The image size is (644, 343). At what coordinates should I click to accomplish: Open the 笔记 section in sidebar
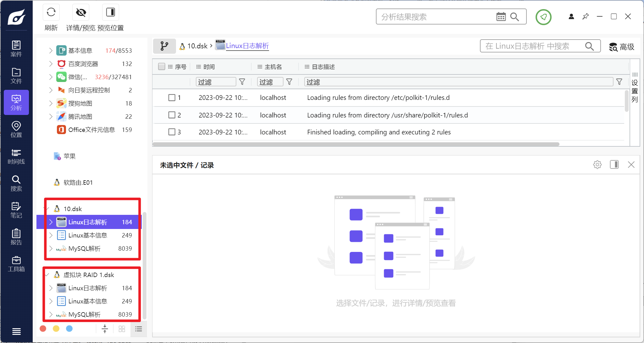coord(16,210)
